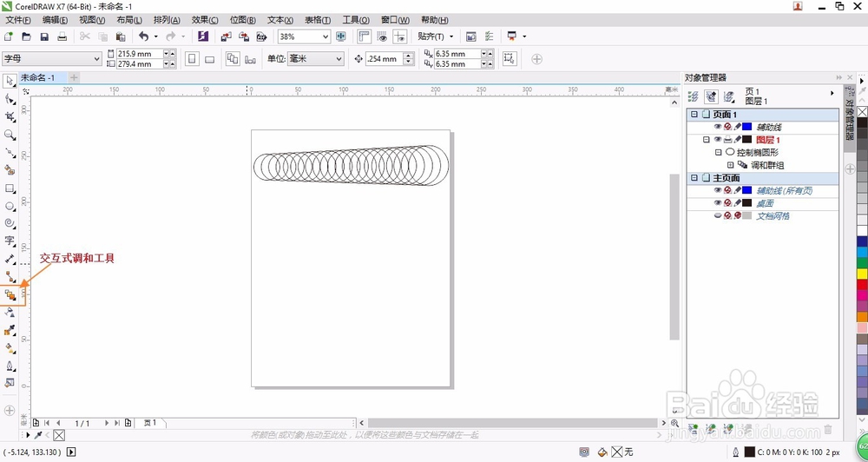
Task: Open object manager flyout arrow menu
Action: click(x=832, y=93)
